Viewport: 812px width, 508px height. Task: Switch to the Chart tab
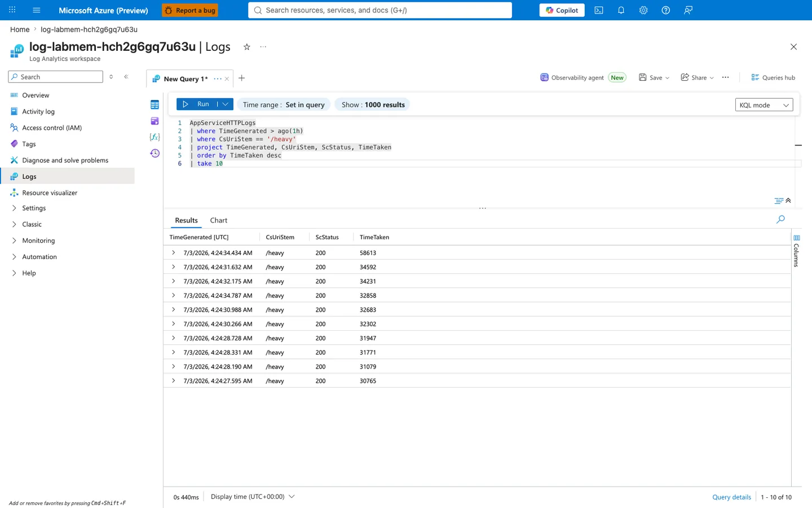point(219,221)
